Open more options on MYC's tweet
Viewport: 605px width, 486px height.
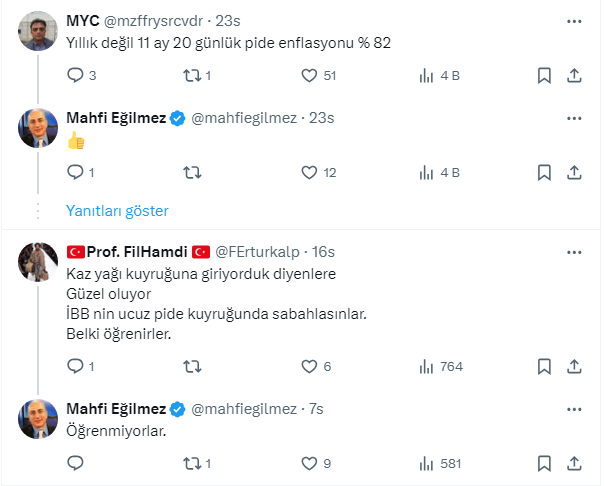(x=574, y=21)
